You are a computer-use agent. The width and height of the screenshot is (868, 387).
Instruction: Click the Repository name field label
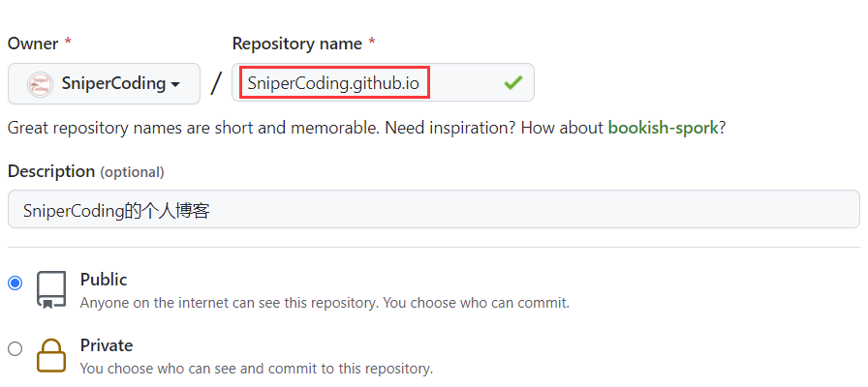point(297,44)
